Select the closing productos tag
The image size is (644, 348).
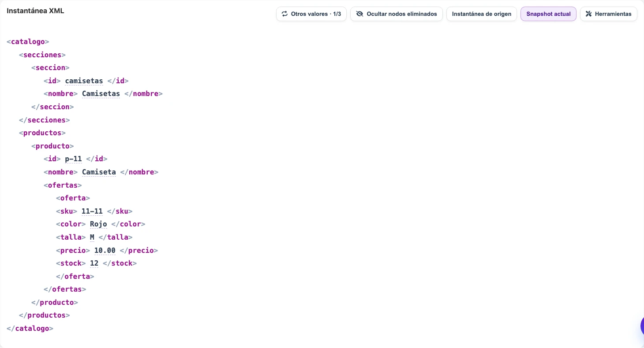[x=45, y=315]
